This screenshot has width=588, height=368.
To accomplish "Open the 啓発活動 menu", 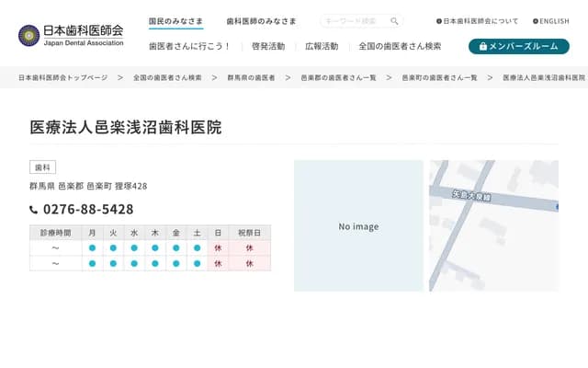I will point(267,46).
